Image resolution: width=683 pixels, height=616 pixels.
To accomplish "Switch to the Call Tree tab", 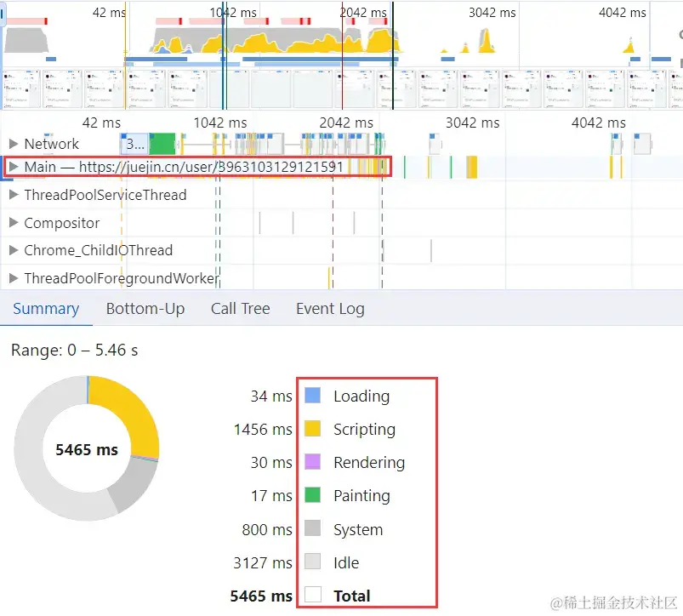I will tap(240, 309).
